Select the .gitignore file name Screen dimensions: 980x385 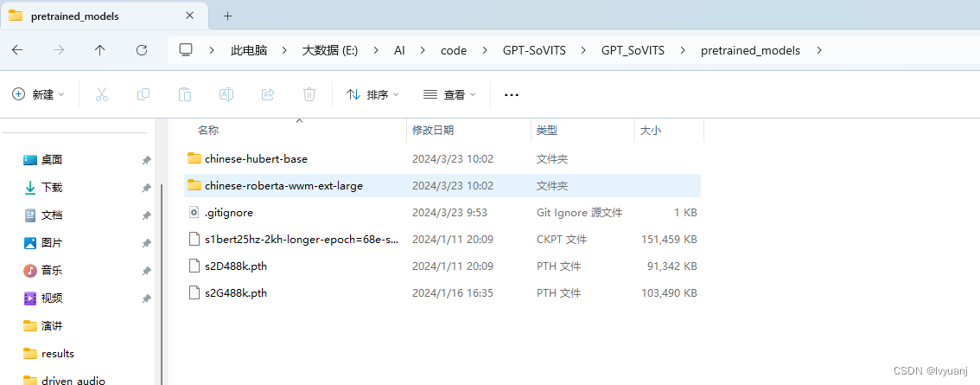[x=229, y=213]
